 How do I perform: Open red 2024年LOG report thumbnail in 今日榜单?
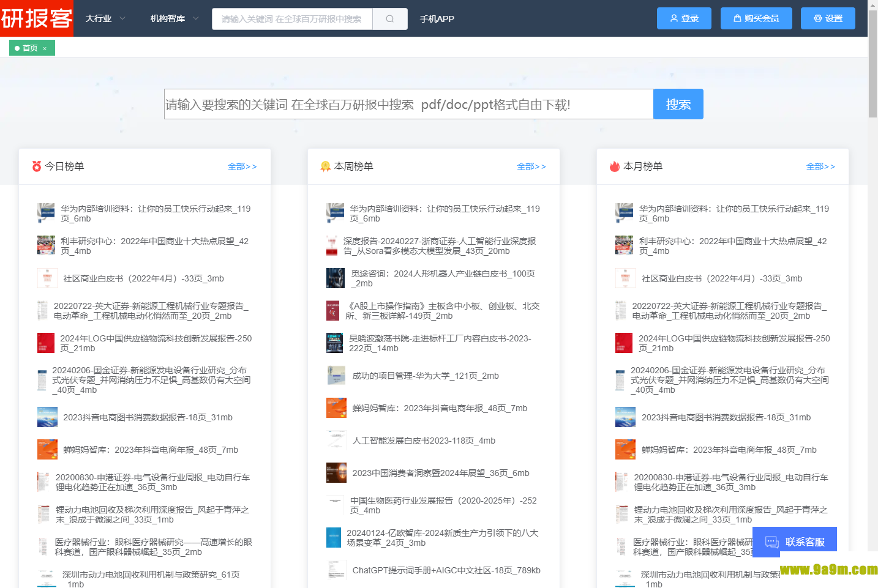point(46,343)
